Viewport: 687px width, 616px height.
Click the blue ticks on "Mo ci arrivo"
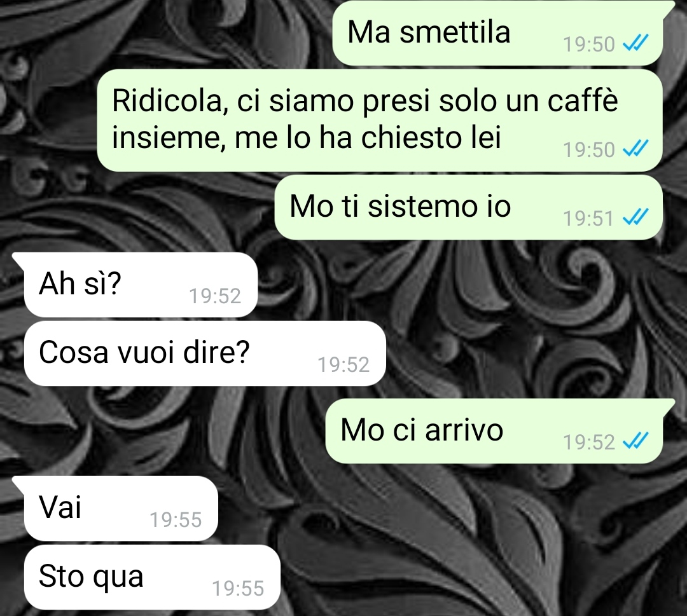coord(635,441)
